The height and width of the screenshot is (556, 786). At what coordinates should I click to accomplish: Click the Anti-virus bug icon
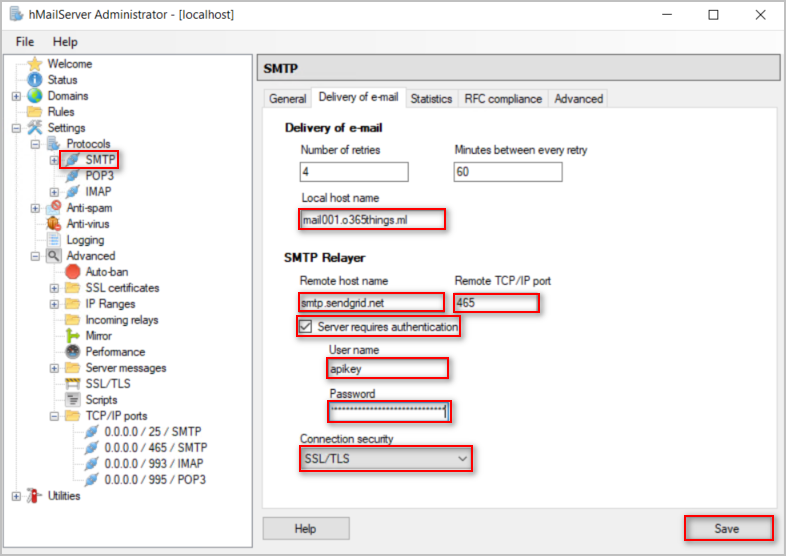(54, 224)
